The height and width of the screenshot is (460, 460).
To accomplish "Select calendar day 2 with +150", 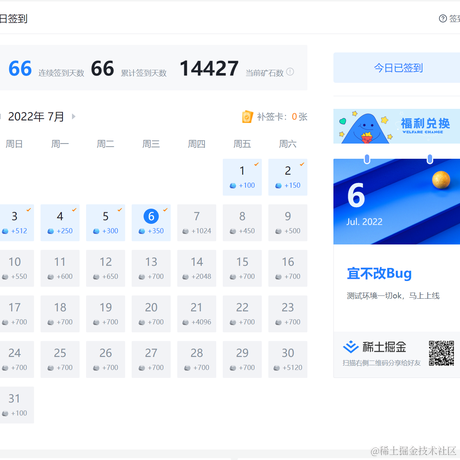I will click(288, 177).
